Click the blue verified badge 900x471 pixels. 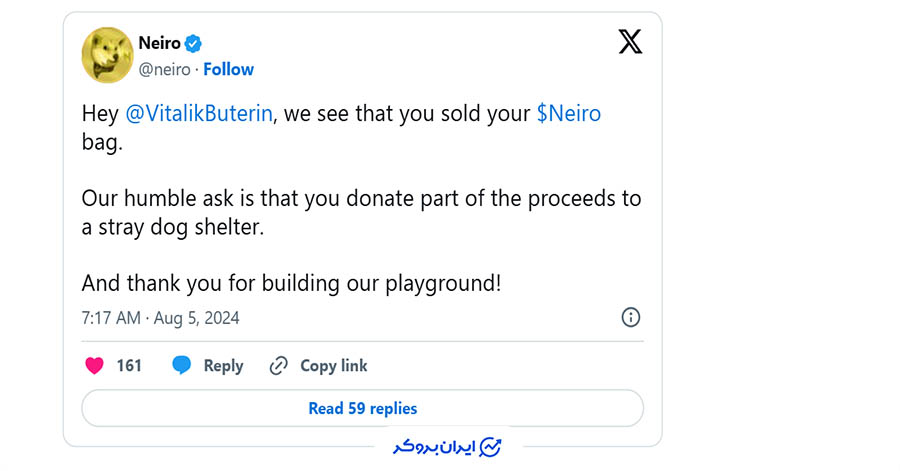(x=195, y=43)
